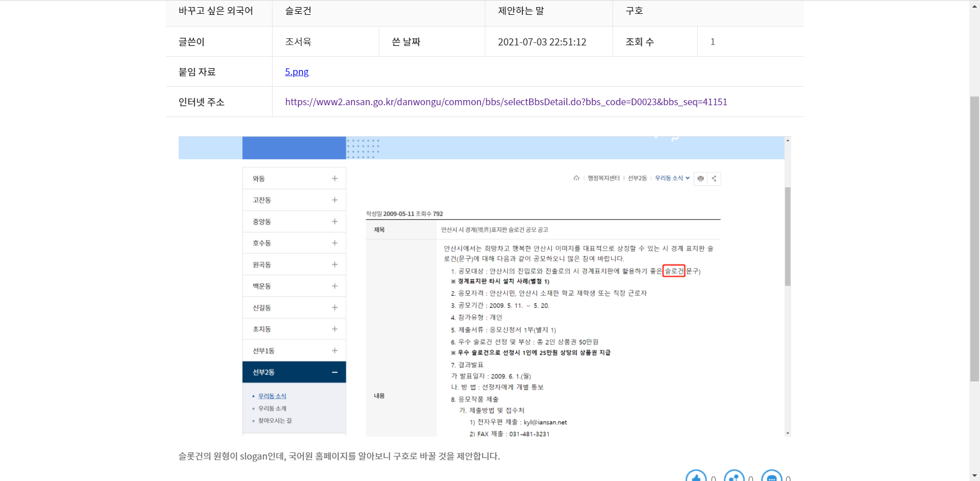Click the up arrow of embedded image scrollbar
Viewport: 980px width, 481px height.
pyautogui.click(x=788, y=140)
